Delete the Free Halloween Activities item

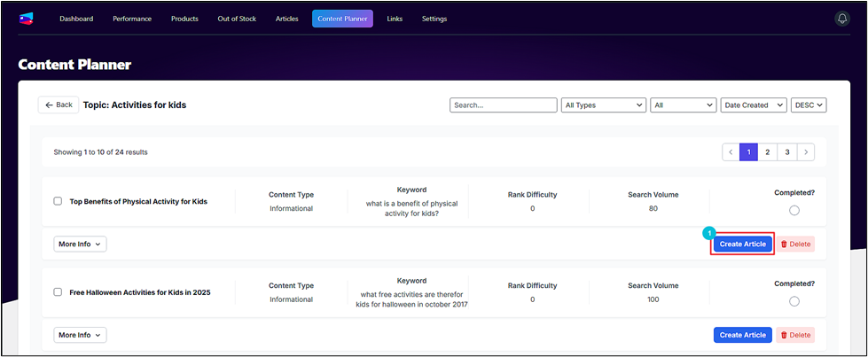pyautogui.click(x=795, y=335)
